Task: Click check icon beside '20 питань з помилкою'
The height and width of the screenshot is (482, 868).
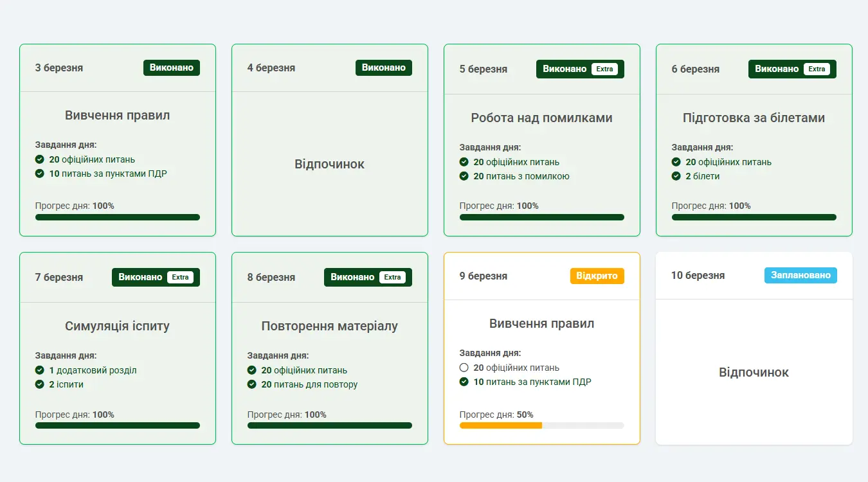Action: point(464,176)
